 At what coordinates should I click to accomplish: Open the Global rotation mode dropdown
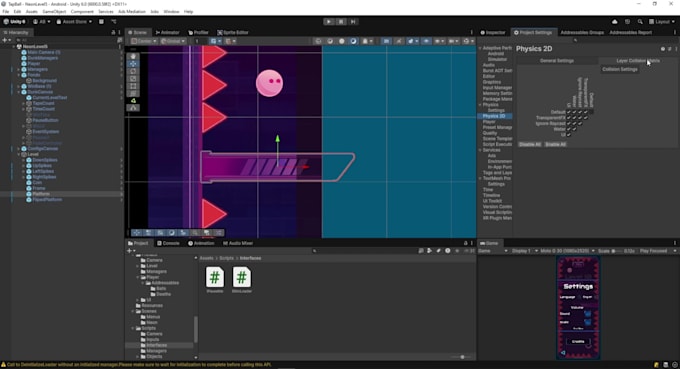173,41
